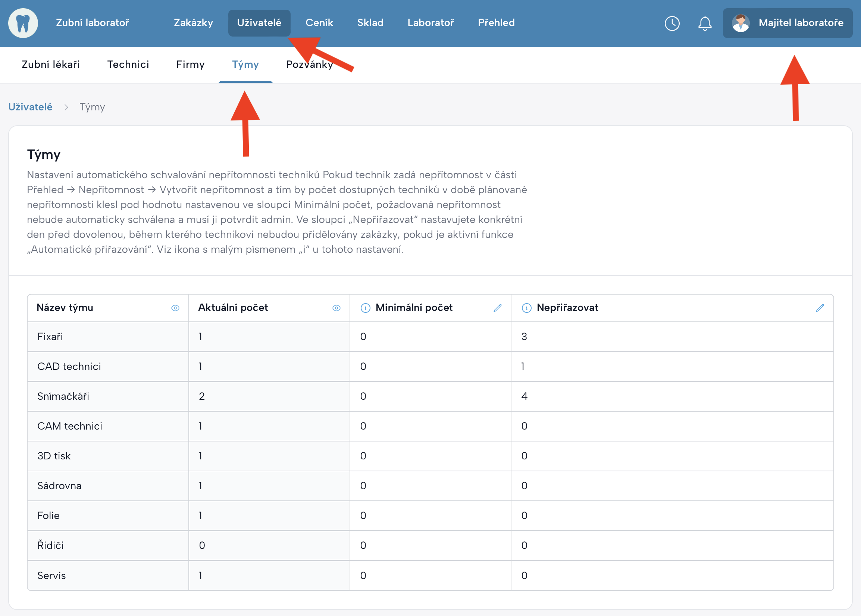Click the tooth logo icon
861x616 pixels.
tap(23, 23)
